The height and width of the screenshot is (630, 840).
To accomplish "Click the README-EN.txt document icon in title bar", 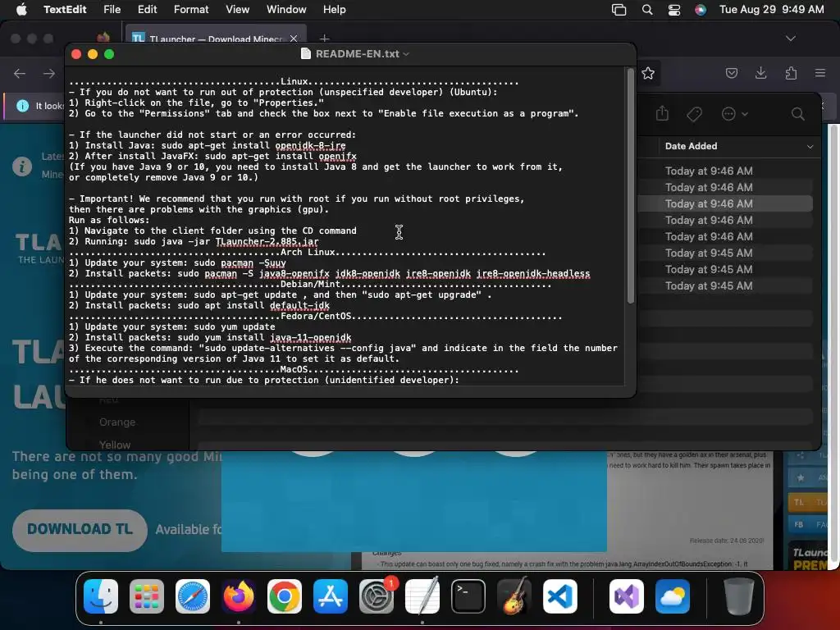I will [x=306, y=53].
